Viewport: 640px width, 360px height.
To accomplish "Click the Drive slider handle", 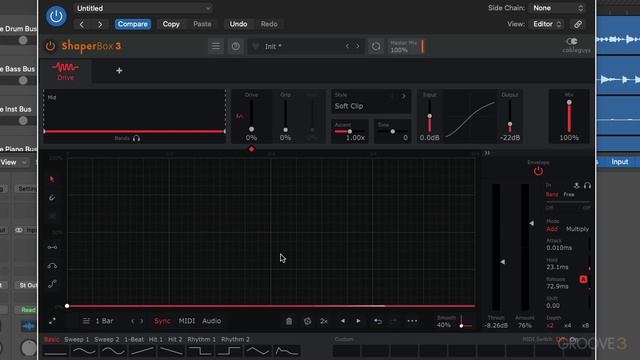I will point(251,129).
